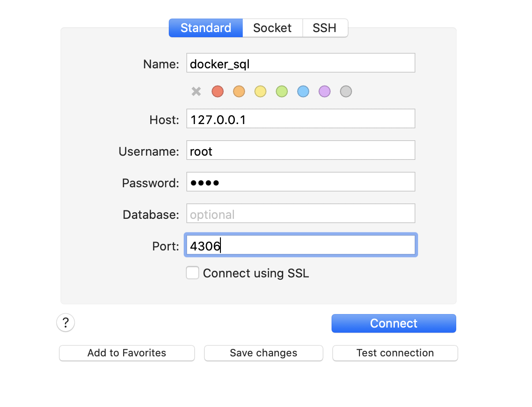Choose the red color label
Image resolution: width=532 pixels, height=407 pixels.
[218, 92]
